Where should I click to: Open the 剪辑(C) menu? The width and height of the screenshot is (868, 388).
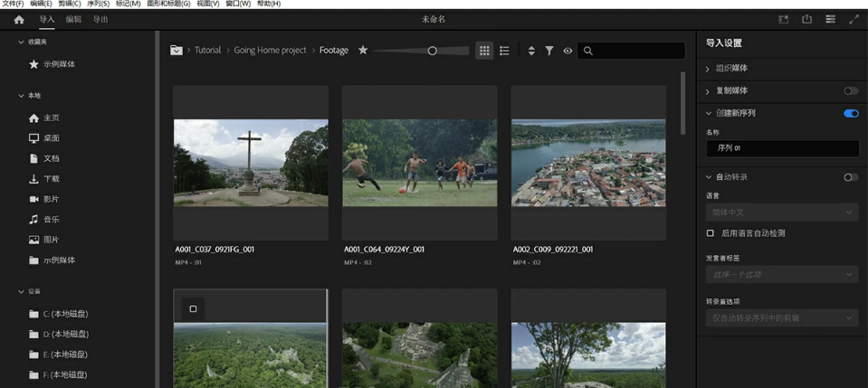coord(70,4)
